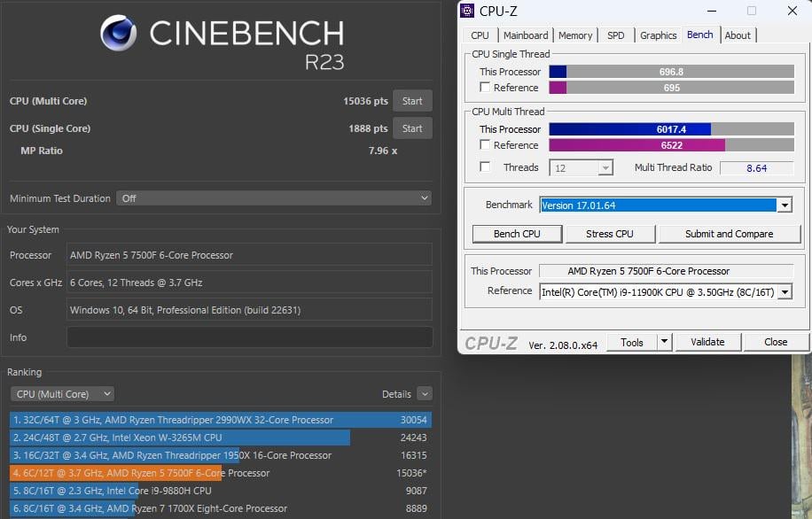Click the Validate button
The height and width of the screenshot is (519, 812).
pyautogui.click(x=707, y=342)
